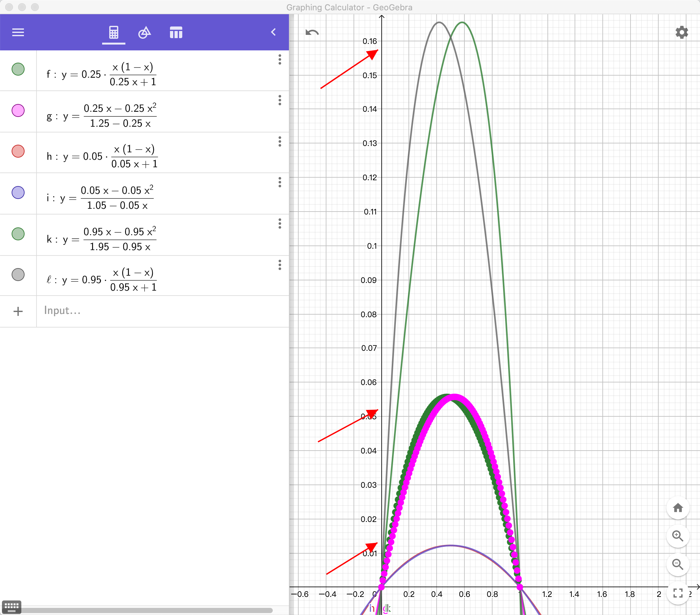The height and width of the screenshot is (615, 700).
Task: Toggle visibility of function h
Action: pos(18,151)
